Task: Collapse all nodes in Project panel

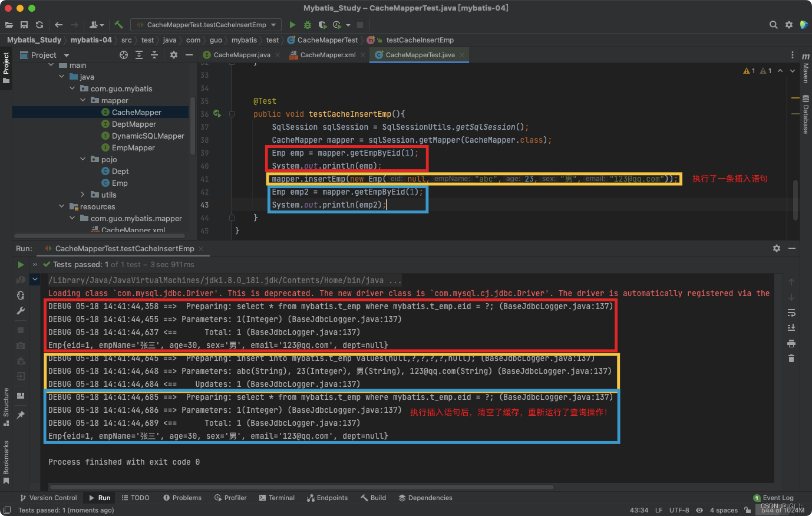Action: 154,55
